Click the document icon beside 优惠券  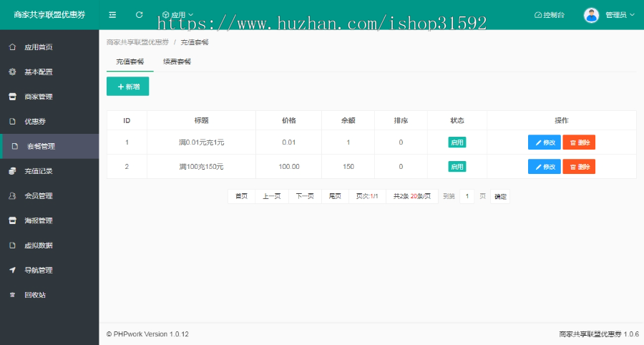tap(12, 121)
